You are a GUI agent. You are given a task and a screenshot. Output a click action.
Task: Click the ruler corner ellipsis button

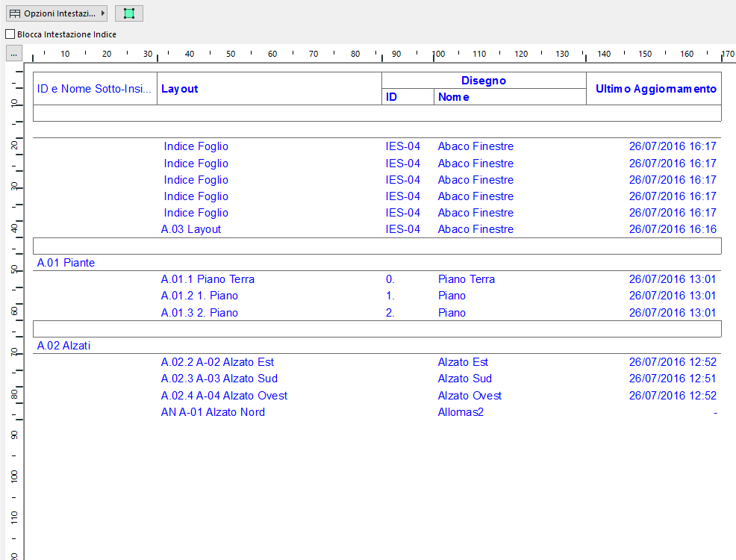pyautogui.click(x=14, y=54)
